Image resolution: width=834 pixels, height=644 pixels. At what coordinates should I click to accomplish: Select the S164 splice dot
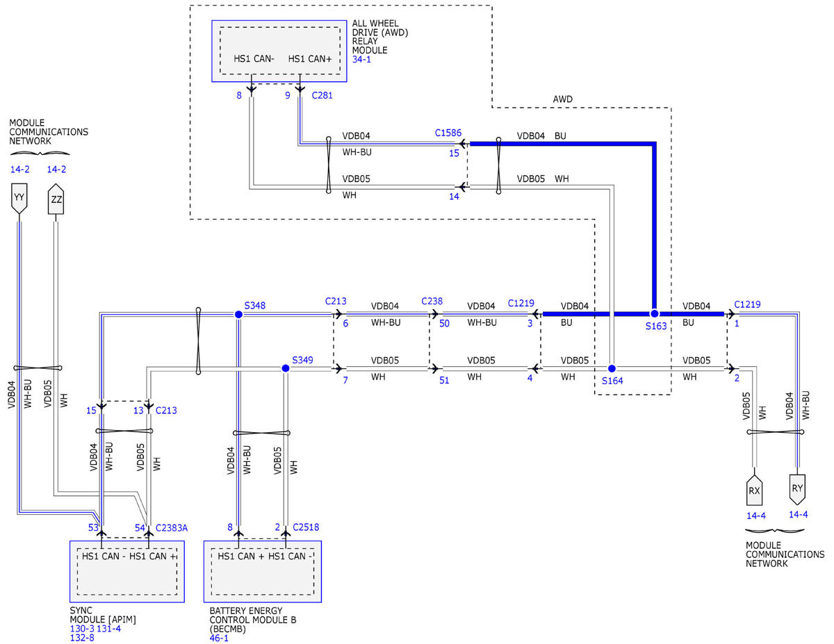click(612, 368)
